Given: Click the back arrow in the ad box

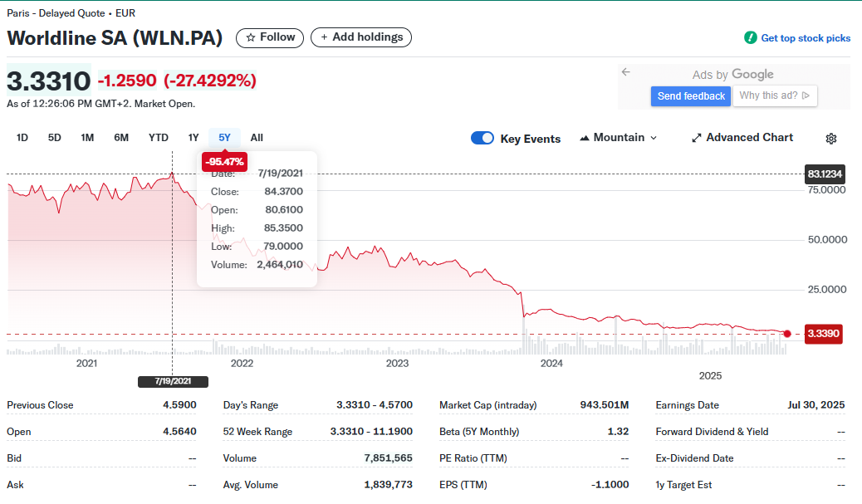Looking at the screenshot, I should point(625,72).
